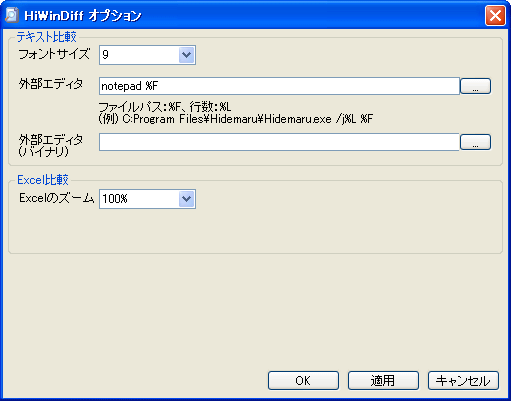The image size is (511, 401).
Task: Click the HiWinDiff title bar app icon
Action: pyautogui.click(x=11, y=15)
